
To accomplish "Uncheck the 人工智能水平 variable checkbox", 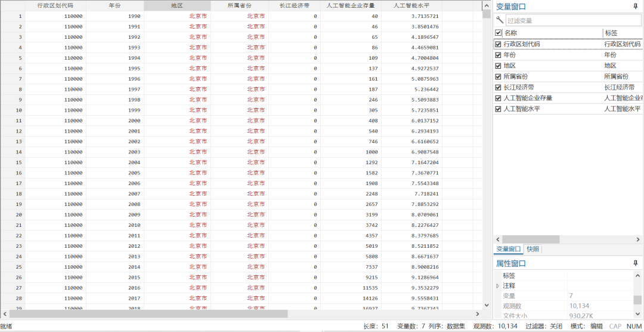I will [x=498, y=109].
